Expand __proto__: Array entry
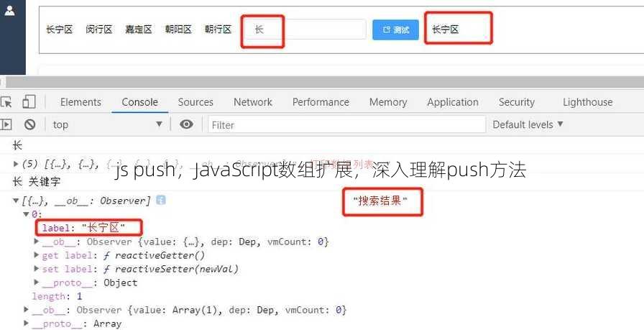The image size is (644, 330). pyautogui.click(x=27, y=324)
